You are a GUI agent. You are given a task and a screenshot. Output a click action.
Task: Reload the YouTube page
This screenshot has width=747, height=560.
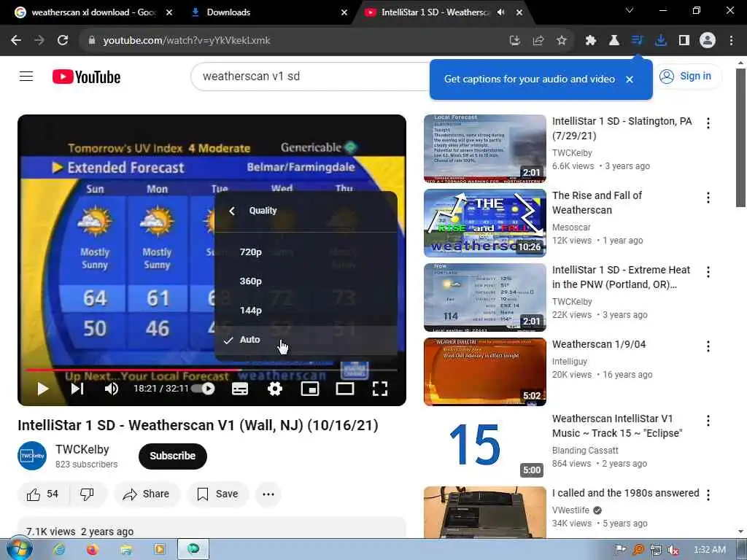[63, 41]
